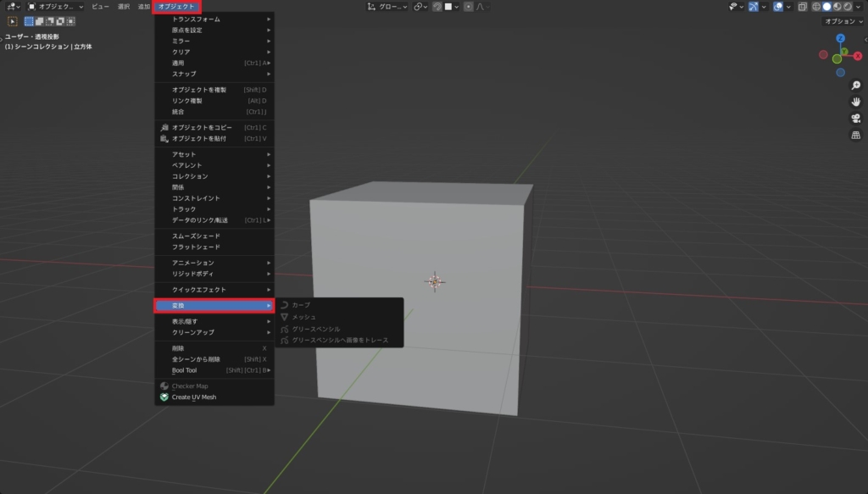Open the ビュー menu
The width and height of the screenshot is (868, 494).
pos(101,7)
